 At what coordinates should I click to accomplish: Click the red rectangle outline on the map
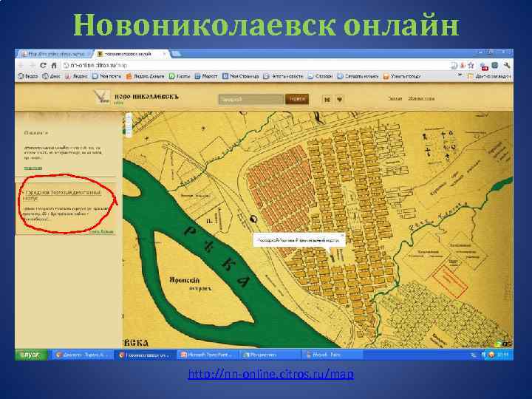click(x=450, y=281)
